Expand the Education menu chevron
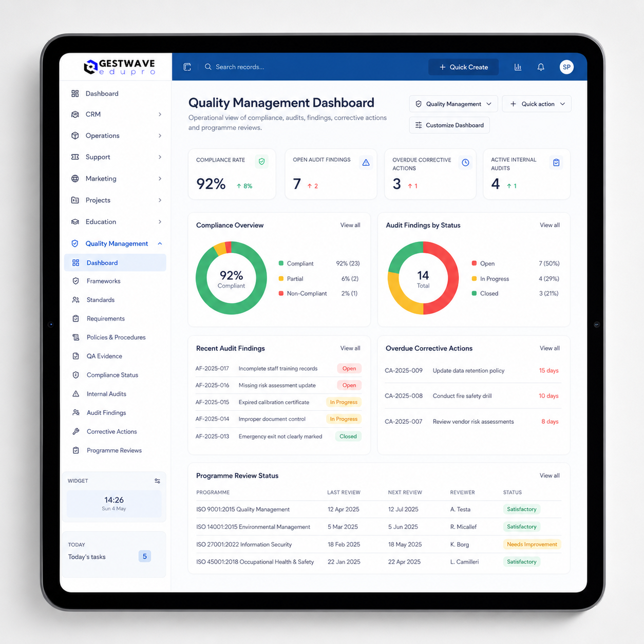 pos(160,222)
